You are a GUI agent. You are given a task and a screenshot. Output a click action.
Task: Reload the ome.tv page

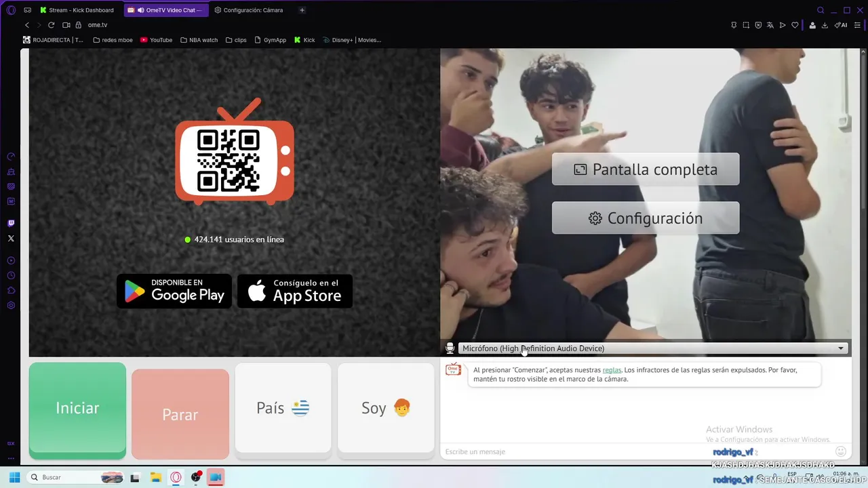click(51, 25)
